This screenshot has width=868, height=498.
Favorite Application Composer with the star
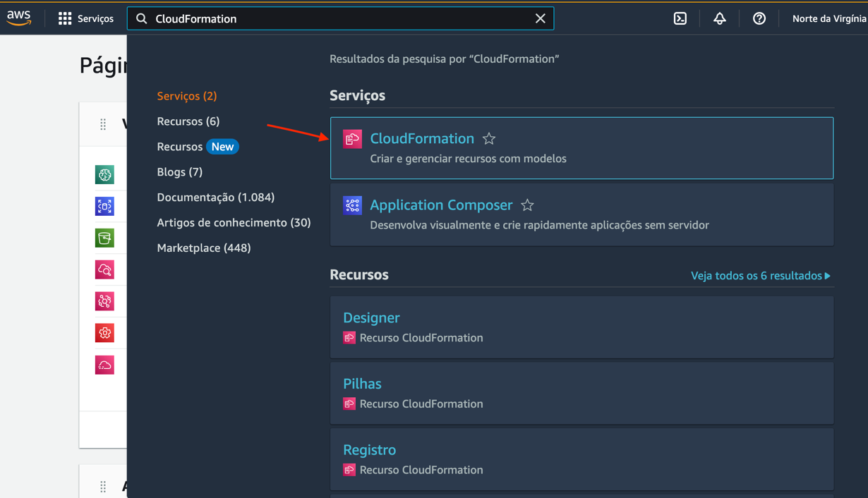(x=527, y=205)
